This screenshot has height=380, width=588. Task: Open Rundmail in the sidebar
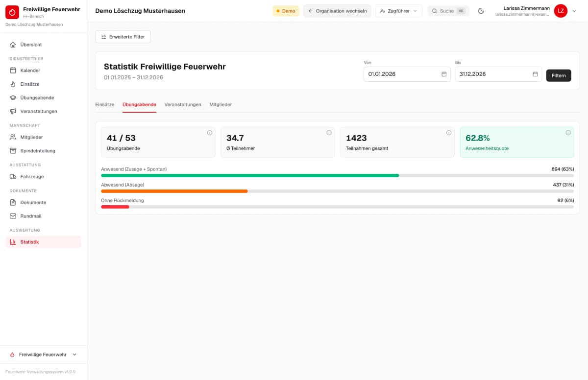point(43,216)
